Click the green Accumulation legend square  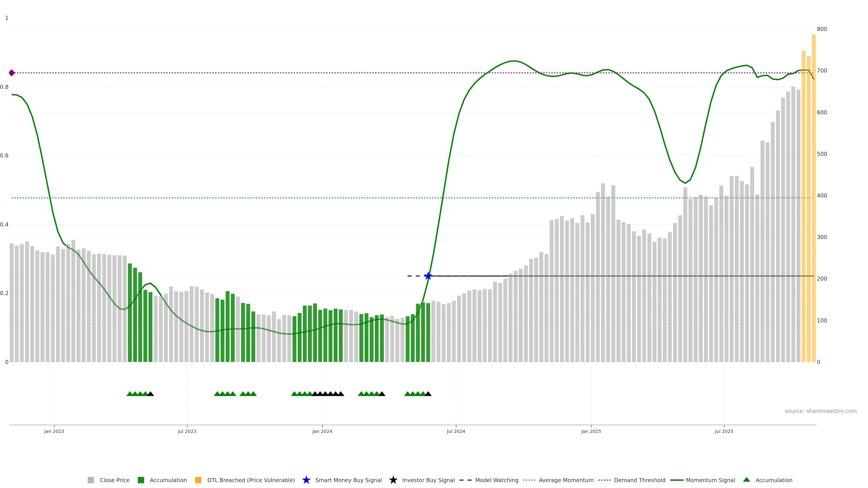(141, 480)
